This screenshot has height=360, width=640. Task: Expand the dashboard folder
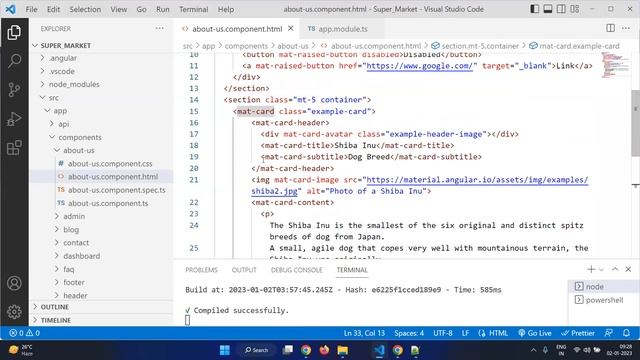pos(102,256)
